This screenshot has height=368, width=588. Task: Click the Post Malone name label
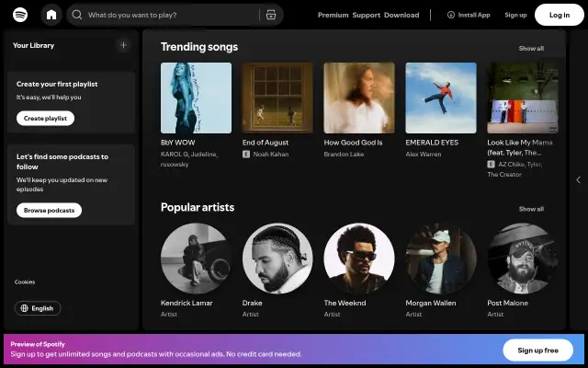click(508, 303)
